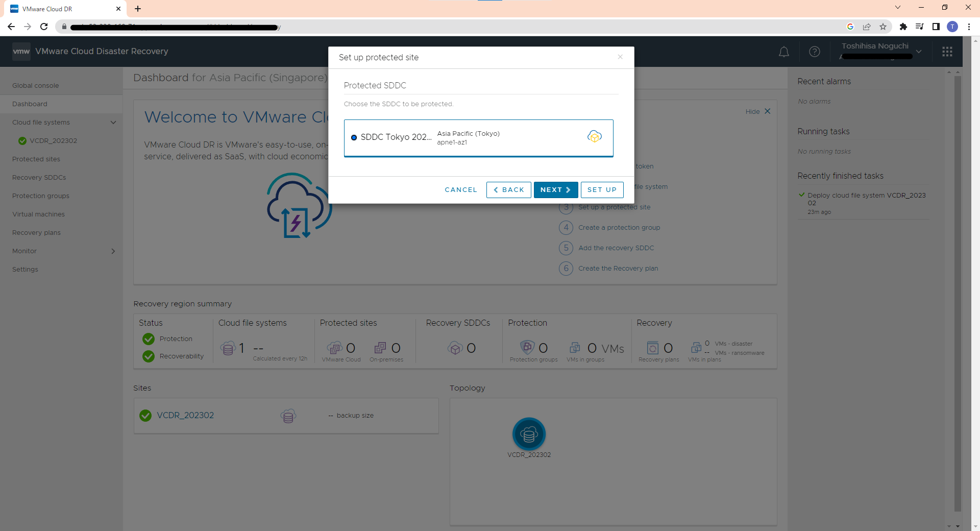Bookmark this page with star icon
980x531 pixels.
883,27
